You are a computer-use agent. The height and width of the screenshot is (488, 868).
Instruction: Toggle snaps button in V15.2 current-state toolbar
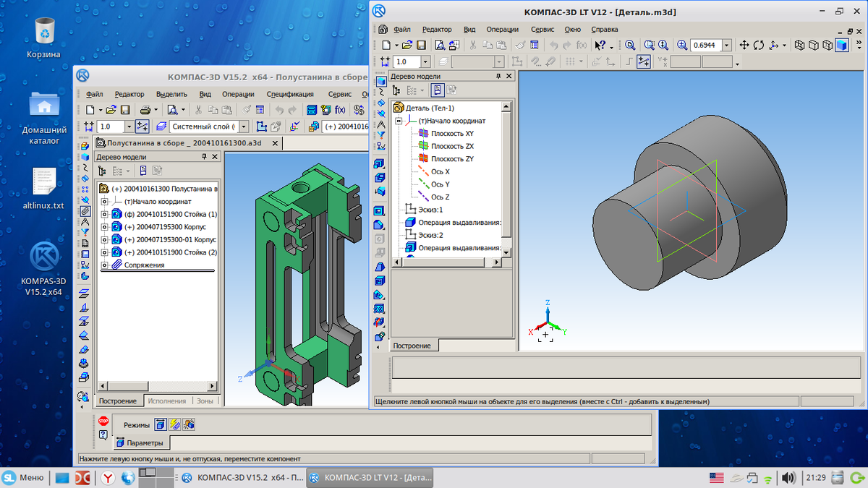click(x=142, y=127)
